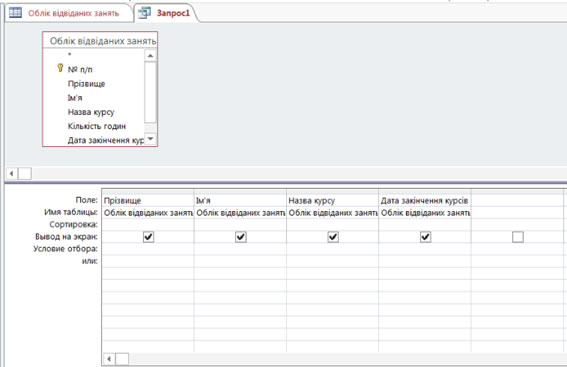Click the Сортировка: row label

[73, 224]
